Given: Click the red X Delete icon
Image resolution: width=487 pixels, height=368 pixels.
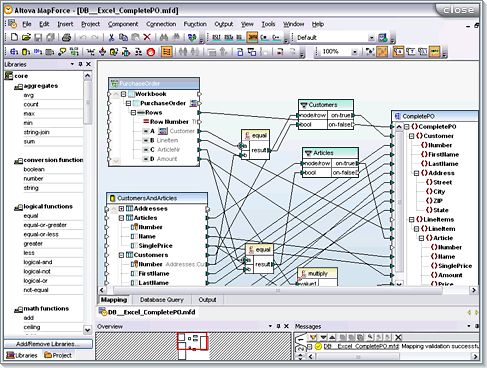Looking at the screenshot, I should pyautogui.click(x=147, y=37).
